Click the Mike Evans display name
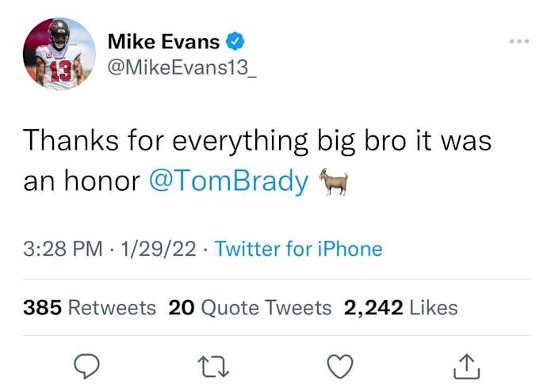Screen dimensions: 555x392 pos(163,40)
